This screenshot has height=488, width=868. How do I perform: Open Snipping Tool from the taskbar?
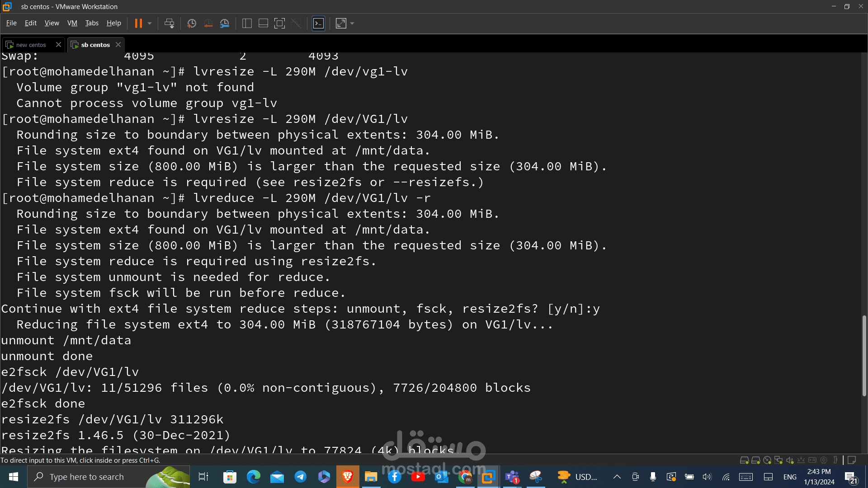(536, 477)
